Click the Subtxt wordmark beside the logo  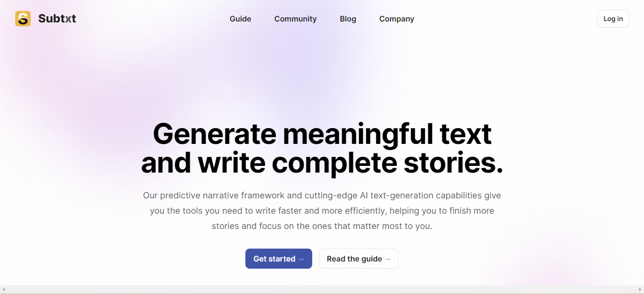point(57,19)
